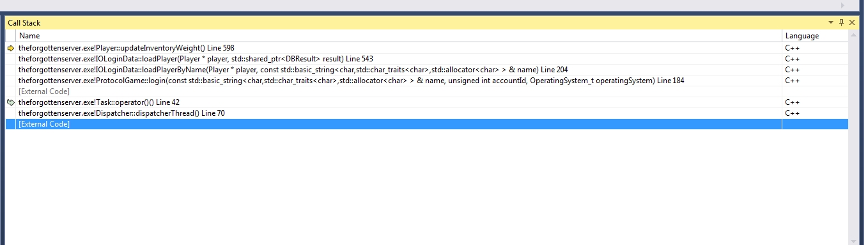This screenshot has width=868, height=245.
Task: Click the yellow current-frame arrow icon
Action: tap(10, 48)
